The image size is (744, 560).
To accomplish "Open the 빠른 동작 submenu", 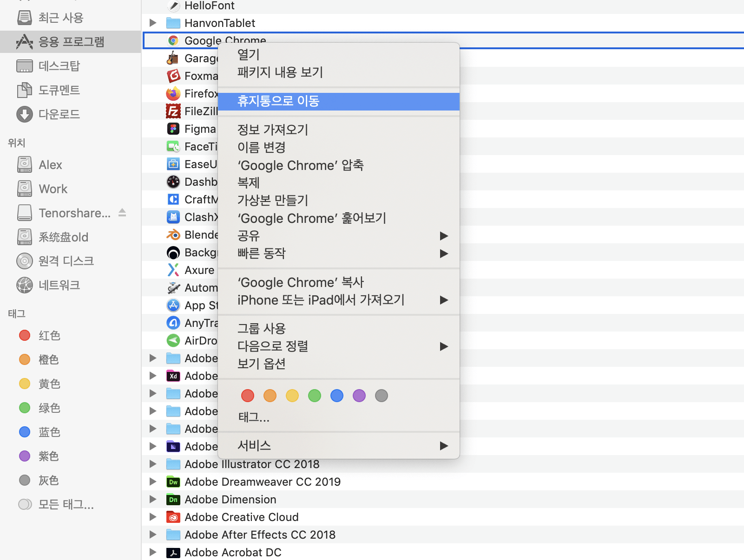I will point(339,254).
